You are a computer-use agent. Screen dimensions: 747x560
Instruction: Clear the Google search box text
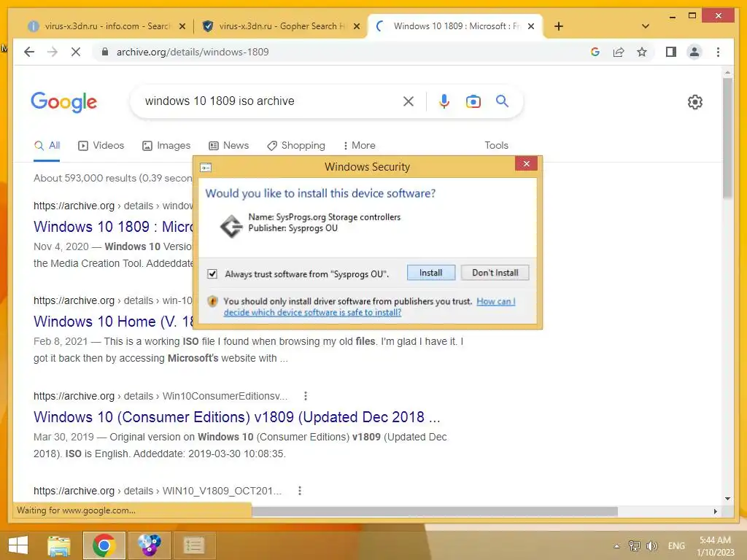(x=409, y=101)
